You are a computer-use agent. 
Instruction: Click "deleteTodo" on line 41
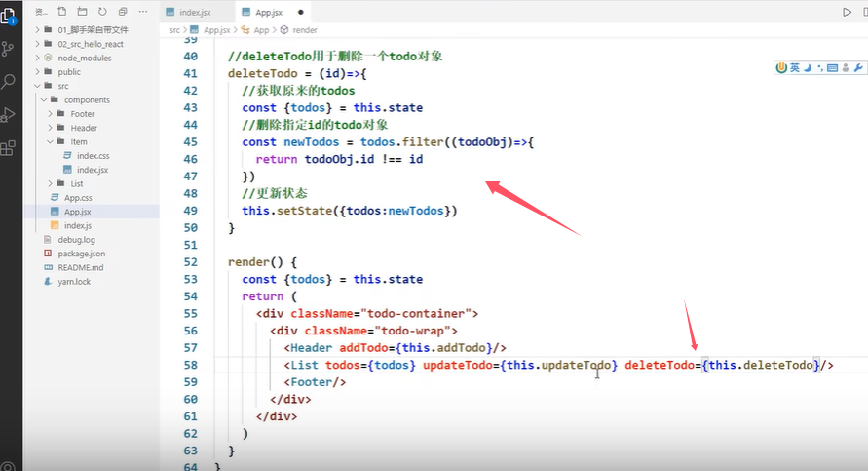click(x=262, y=73)
